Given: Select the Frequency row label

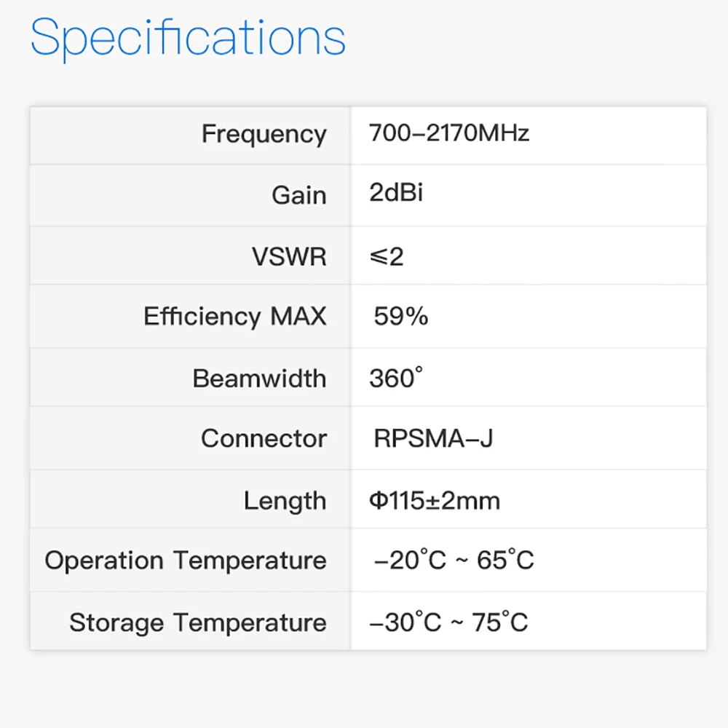Looking at the screenshot, I should [x=264, y=135].
